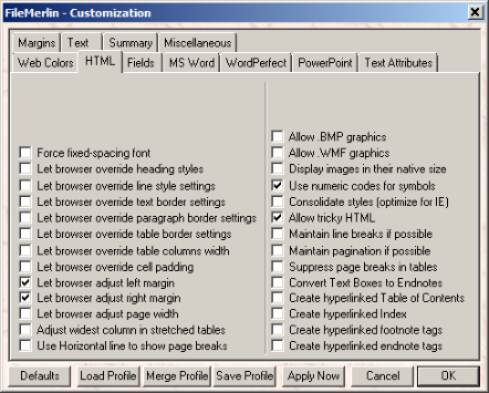
Task: Disable Let browser adjust right margin
Action: click(25, 298)
